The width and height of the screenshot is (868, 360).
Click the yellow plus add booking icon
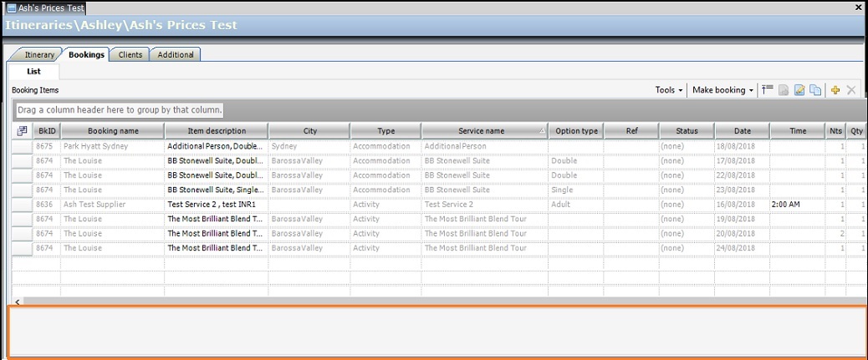[835, 90]
